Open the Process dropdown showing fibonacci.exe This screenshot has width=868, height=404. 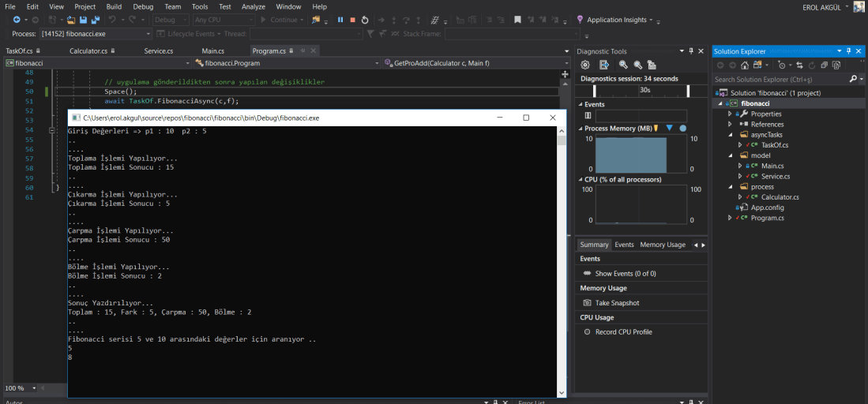click(x=148, y=34)
